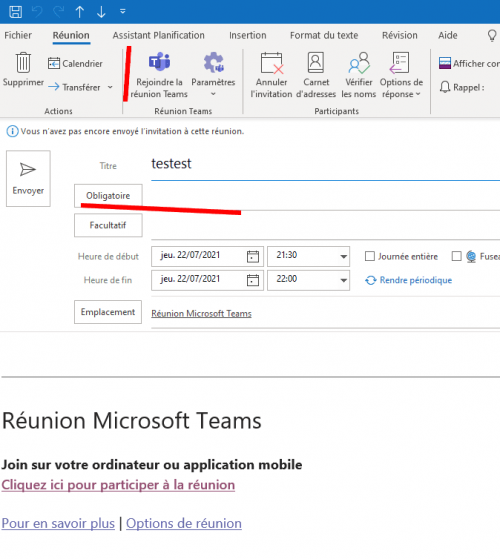Open Teams meeting Paramètres gear icon

[x=213, y=62]
